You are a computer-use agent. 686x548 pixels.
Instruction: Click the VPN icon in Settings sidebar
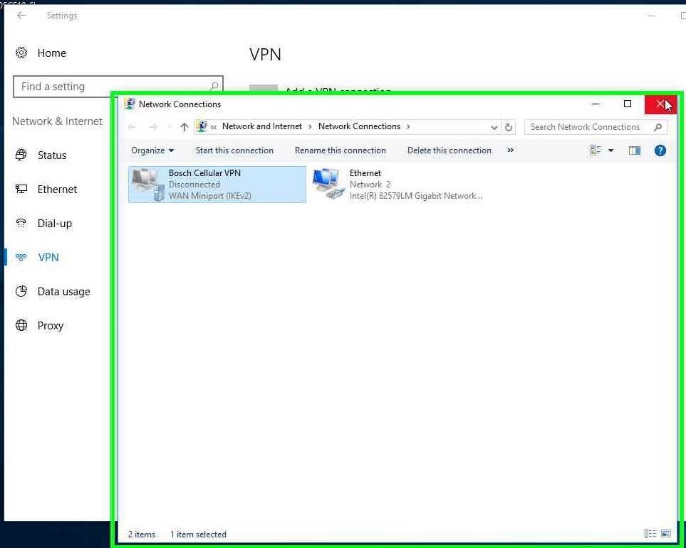tap(21, 257)
